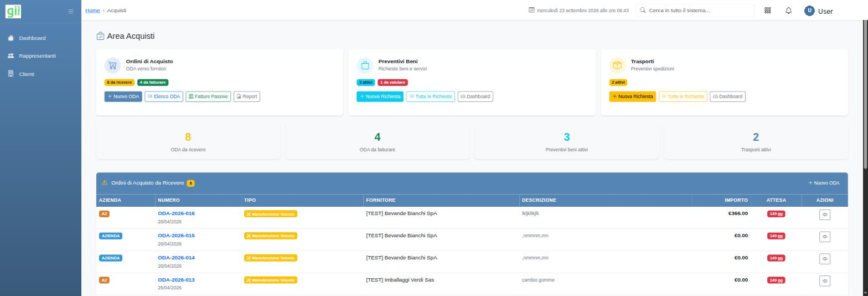Click the '8 da ricevere' badge
The height and width of the screenshot is (296, 868).
pyautogui.click(x=120, y=83)
